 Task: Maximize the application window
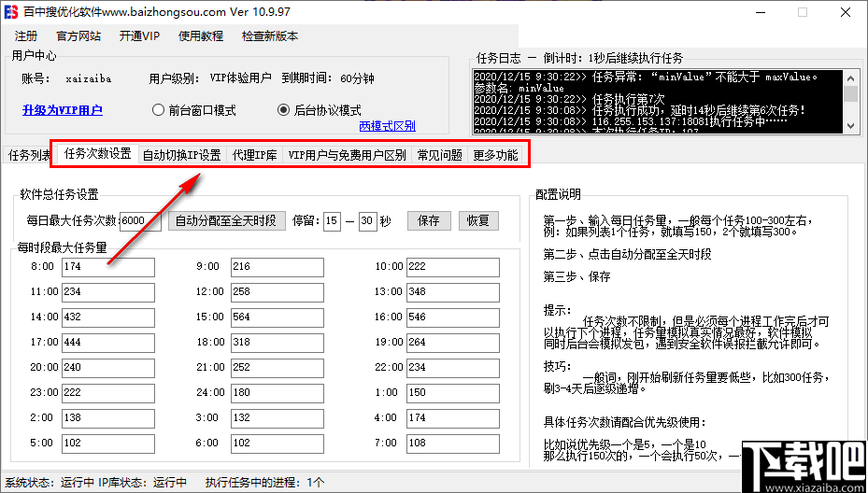click(x=802, y=12)
